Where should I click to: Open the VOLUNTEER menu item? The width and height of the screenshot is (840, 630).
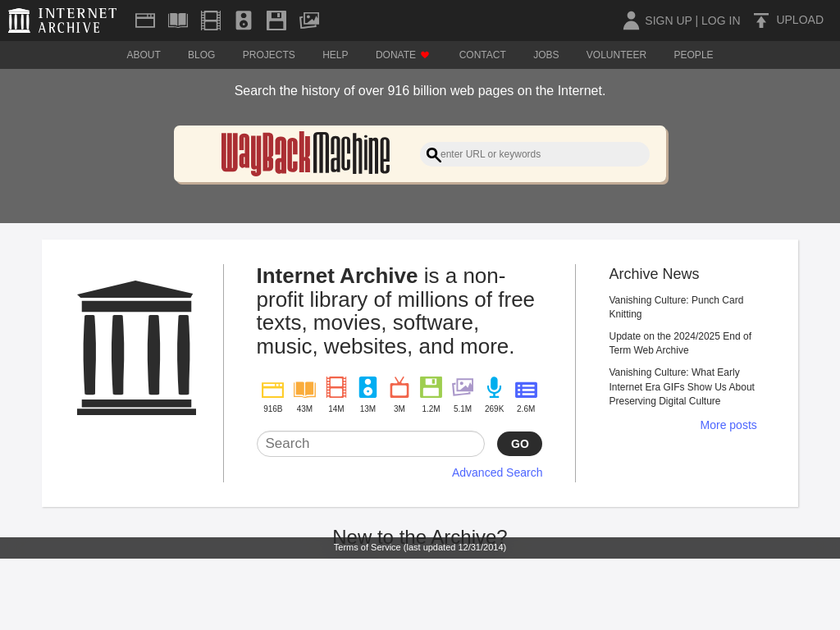point(616,55)
